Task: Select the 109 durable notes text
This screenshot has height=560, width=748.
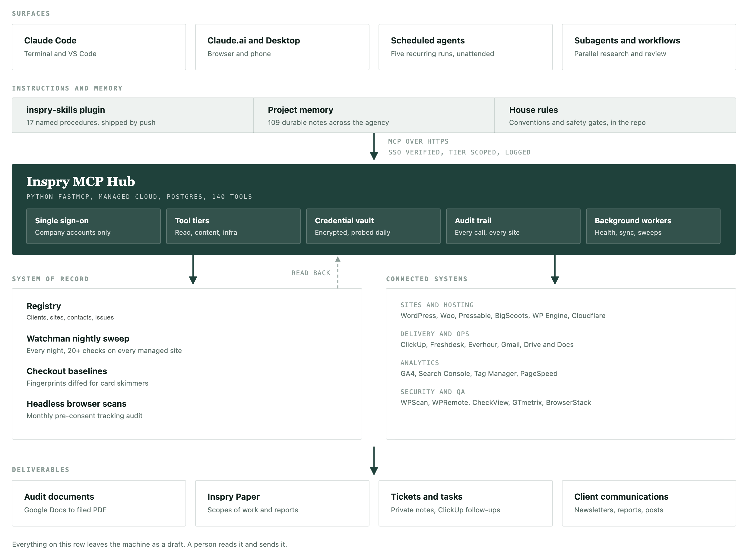Action: pyautogui.click(x=328, y=122)
